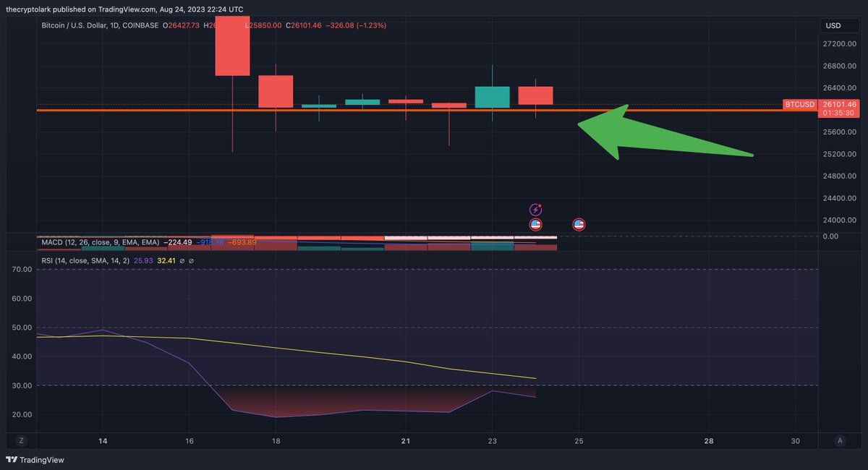
Task: Click the open price O26427.73
Action: [x=182, y=25]
